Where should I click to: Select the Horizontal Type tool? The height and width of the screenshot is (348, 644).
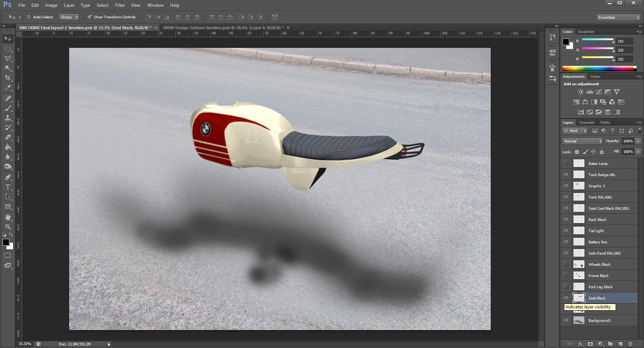click(x=8, y=187)
